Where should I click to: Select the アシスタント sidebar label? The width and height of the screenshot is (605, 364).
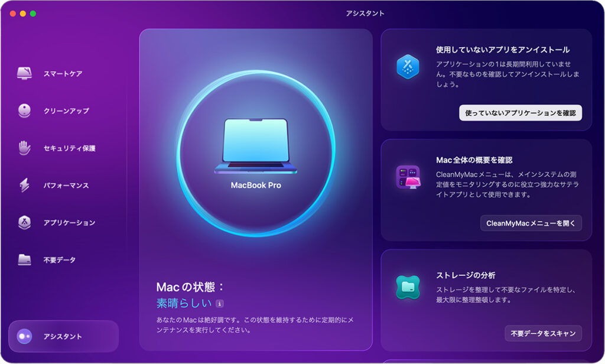[x=63, y=337]
